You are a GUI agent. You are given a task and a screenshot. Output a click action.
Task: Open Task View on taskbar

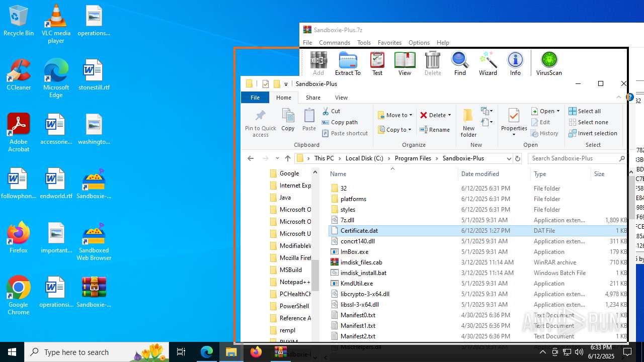coord(182,352)
